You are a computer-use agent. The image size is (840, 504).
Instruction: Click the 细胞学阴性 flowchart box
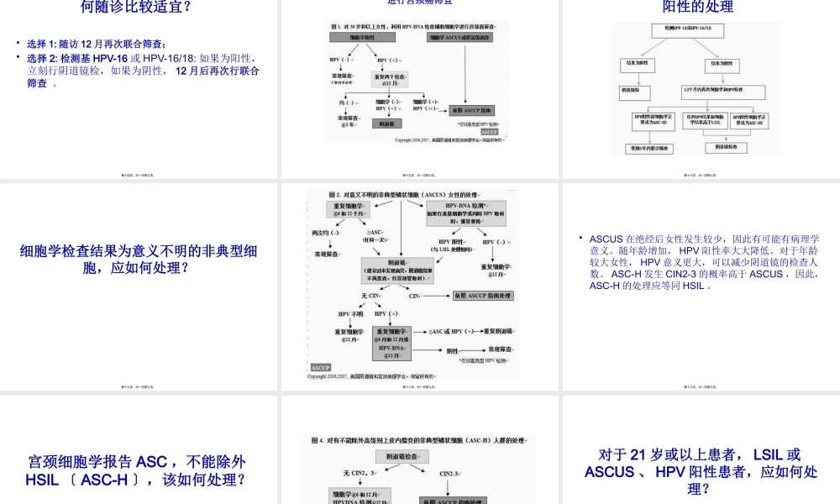click(362, 37)
